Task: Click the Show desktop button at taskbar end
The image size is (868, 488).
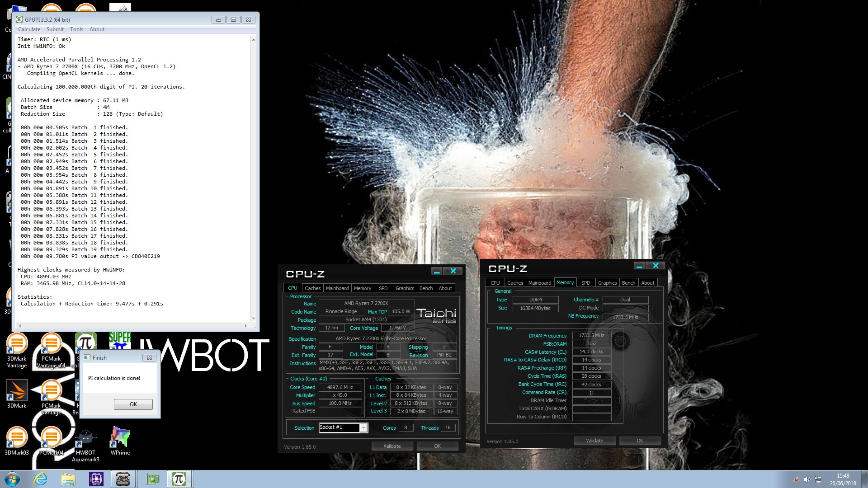Action: click(x=864, y=479)
